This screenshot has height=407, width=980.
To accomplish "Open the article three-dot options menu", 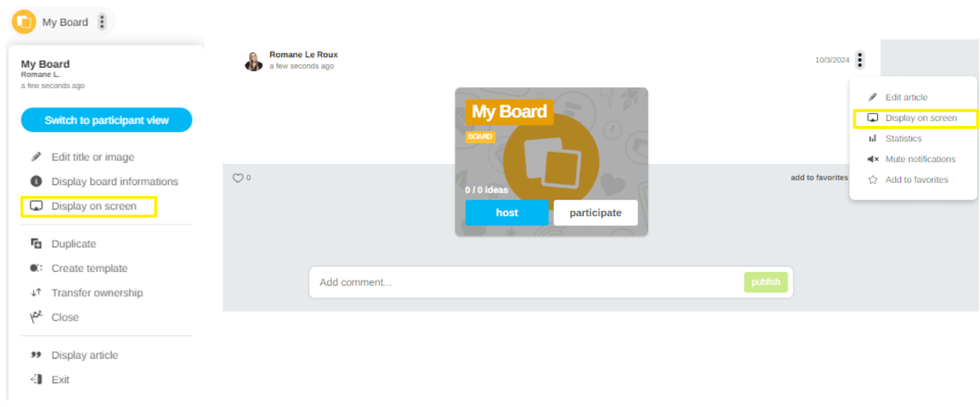I will point(860,60).
